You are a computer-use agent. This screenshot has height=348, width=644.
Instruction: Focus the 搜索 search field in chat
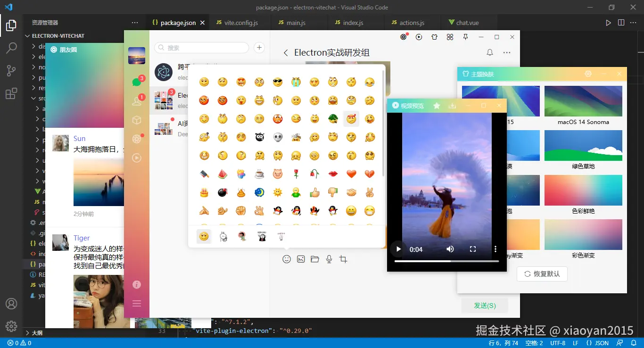201,48
